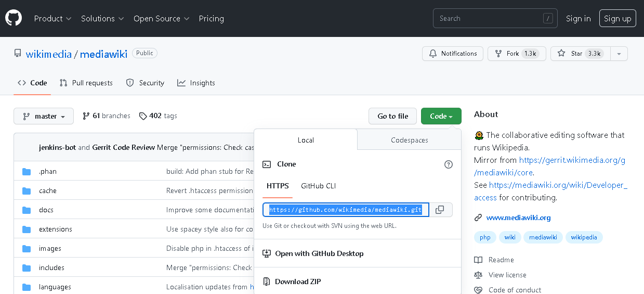Click the extensions folder icon

pos(27,229)
